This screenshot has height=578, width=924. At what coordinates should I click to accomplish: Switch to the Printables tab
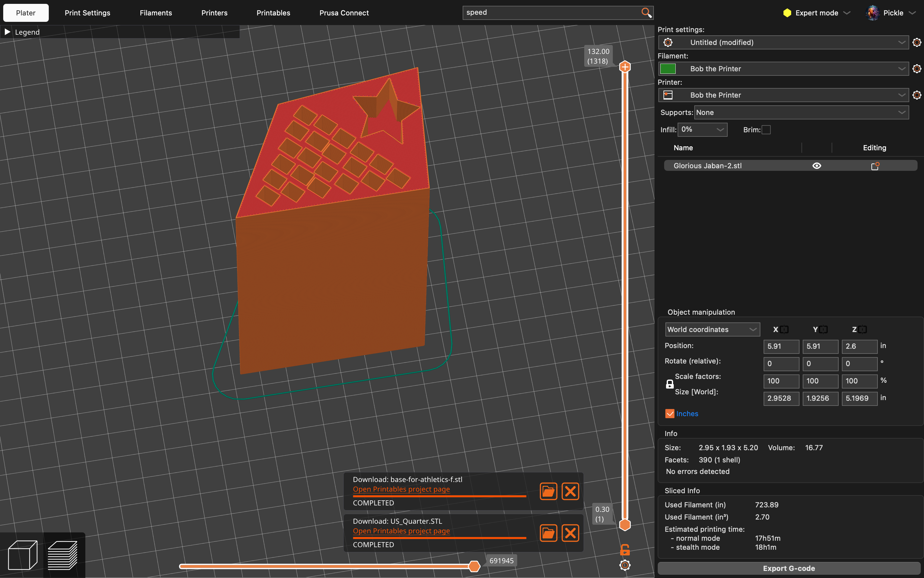[273, 13]
